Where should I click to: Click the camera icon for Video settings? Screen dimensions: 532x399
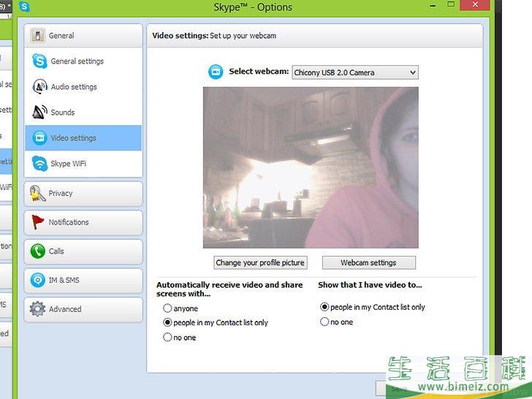point(39,137)
